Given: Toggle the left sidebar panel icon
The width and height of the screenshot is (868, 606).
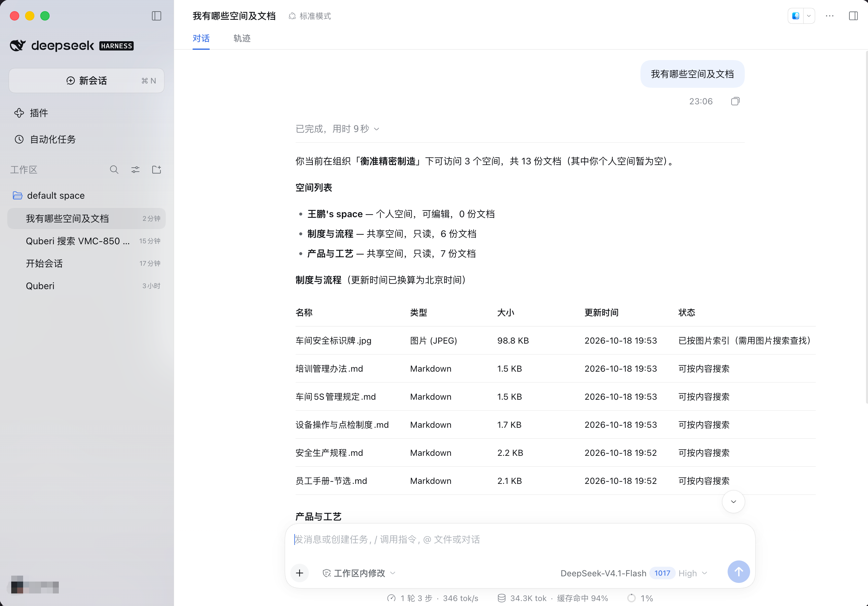Looking at the screenshot, I should [156, 16].
